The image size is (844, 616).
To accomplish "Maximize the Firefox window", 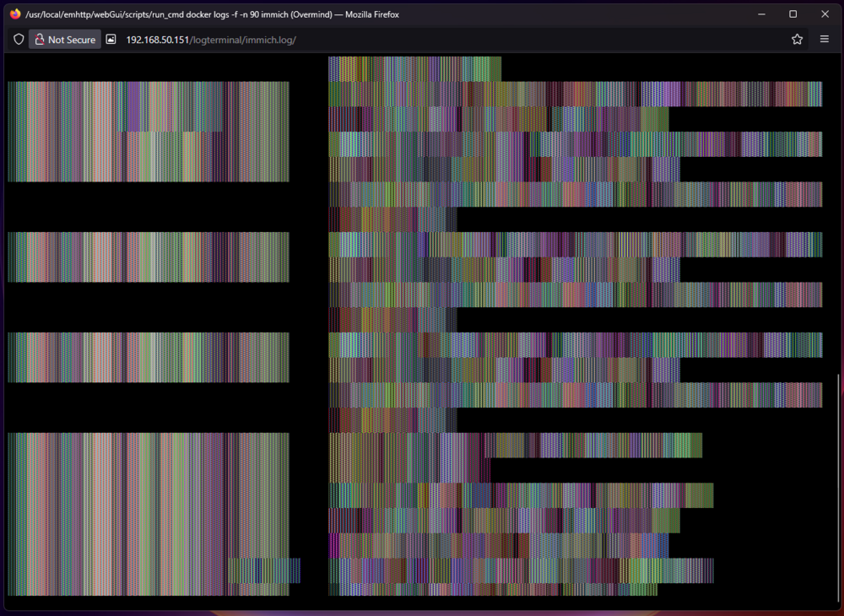I will pyautogui.click(x=793, y=14).
